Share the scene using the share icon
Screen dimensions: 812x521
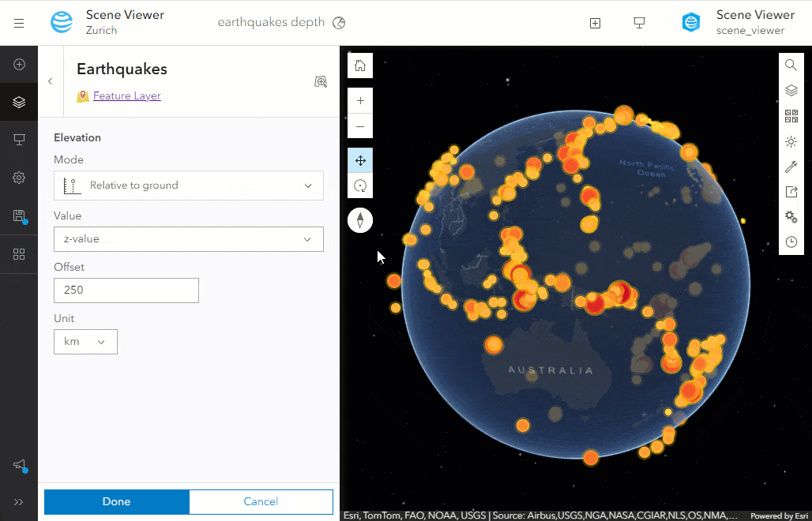[791, 191]
